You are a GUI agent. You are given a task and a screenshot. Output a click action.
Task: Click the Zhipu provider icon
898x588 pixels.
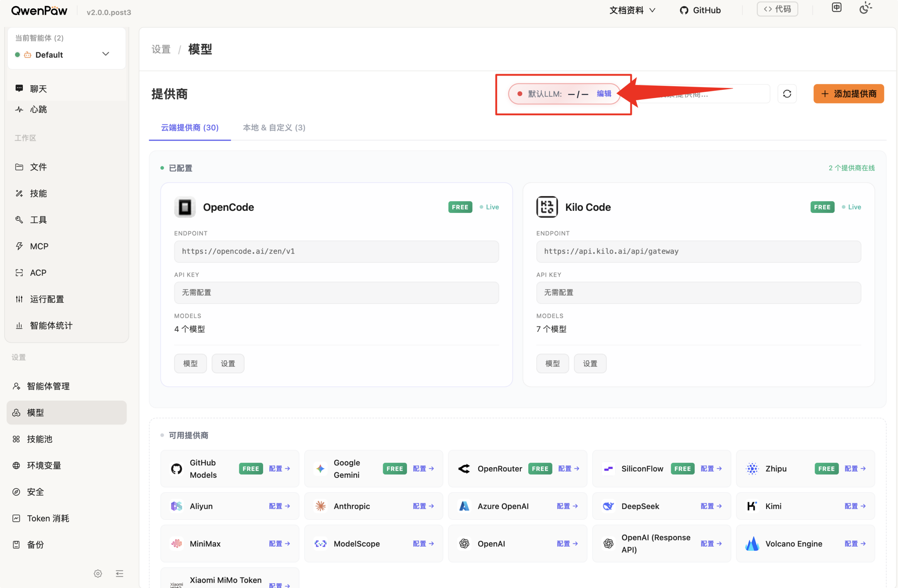click(752, 468)
